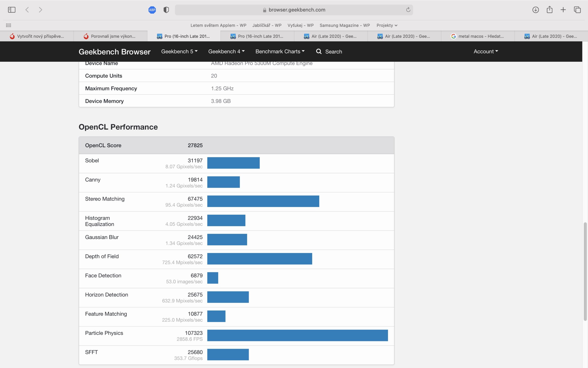Click the Compute Units value 20

214,76
